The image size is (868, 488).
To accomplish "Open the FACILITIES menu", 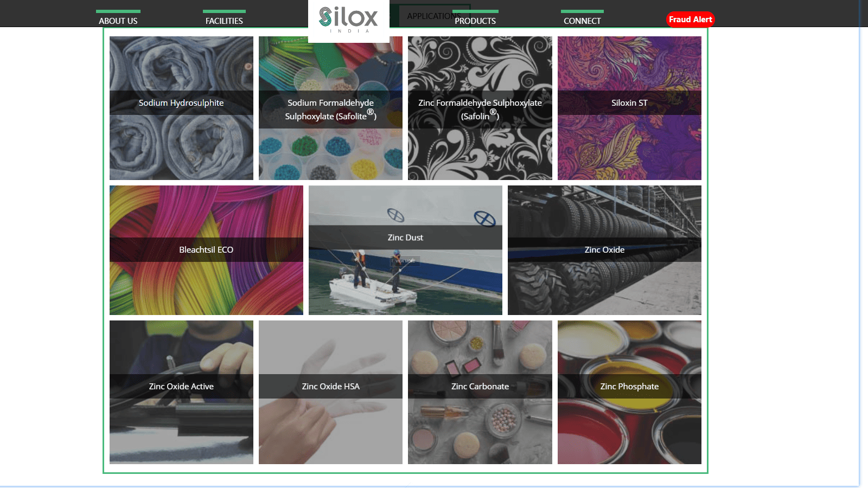I will [x=224, y=21].
